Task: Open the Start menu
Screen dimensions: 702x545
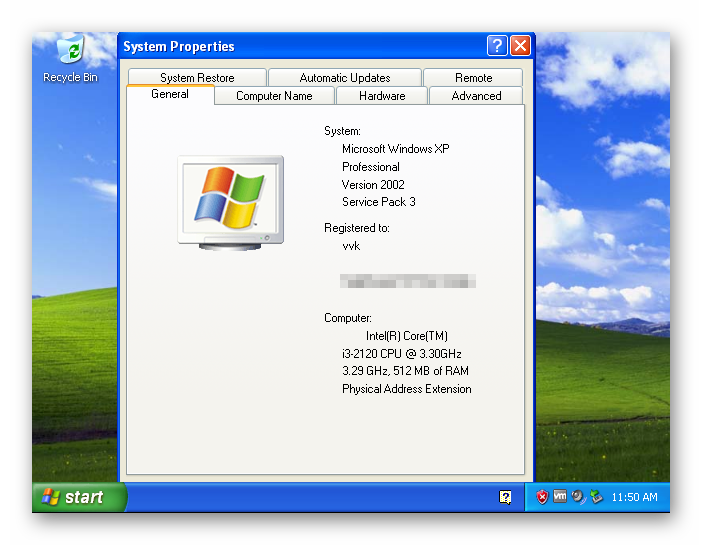Action: point(80,497)
